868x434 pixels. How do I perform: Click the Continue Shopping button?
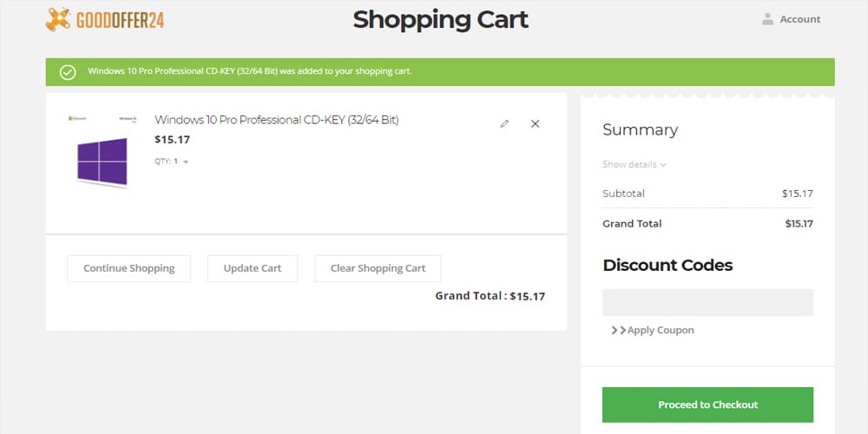(128, 268)
